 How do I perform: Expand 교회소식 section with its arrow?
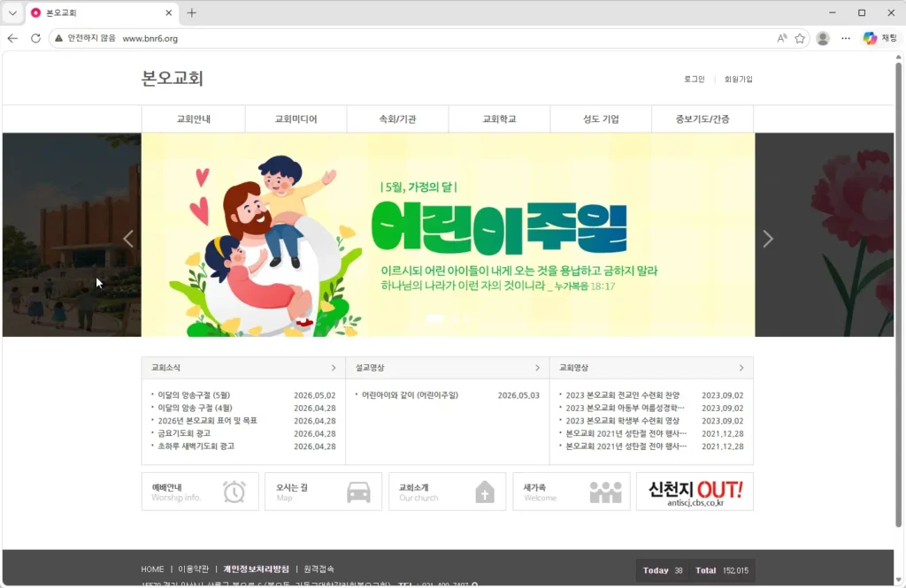[x=334, y=368]
